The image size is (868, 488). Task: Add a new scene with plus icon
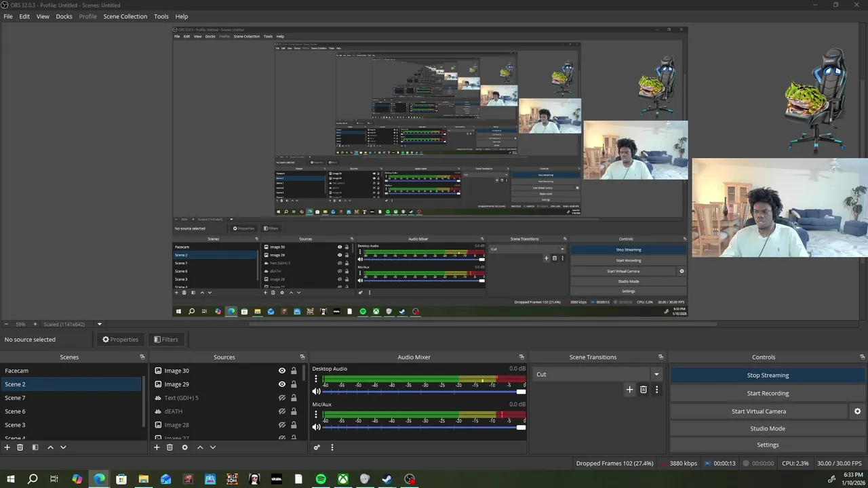tap(7, 447)
